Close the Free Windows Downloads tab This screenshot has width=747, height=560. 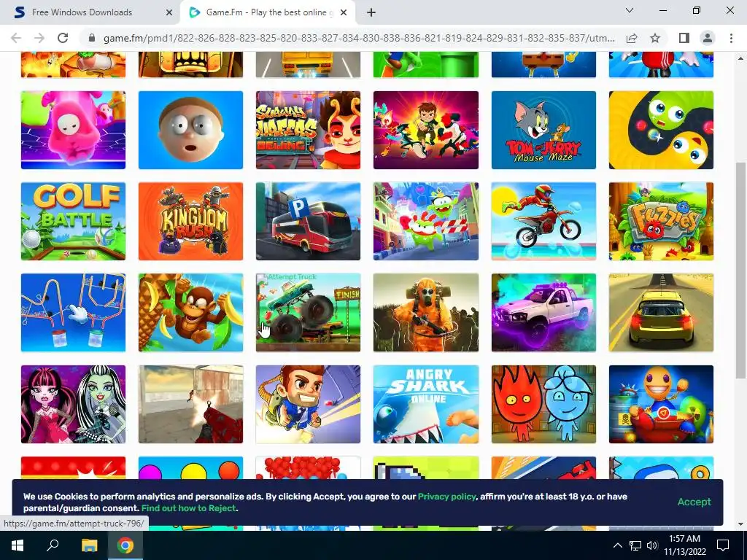169,12
